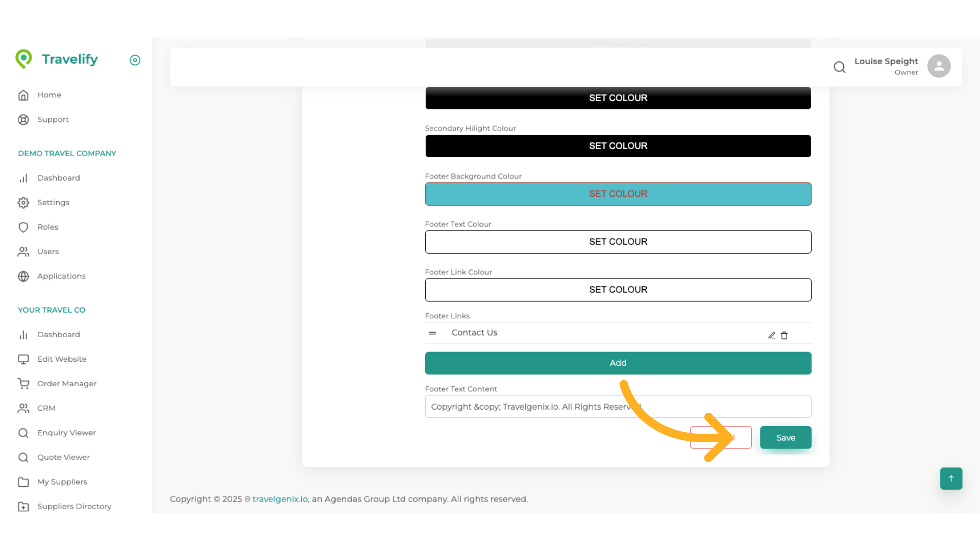Select the Edit Website monitor icon
980x551 pixels.
click(23, 359)
